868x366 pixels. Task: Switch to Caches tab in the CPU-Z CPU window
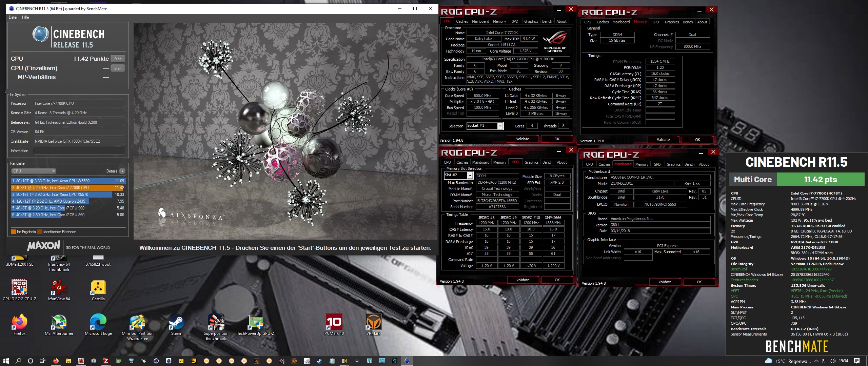pos(462,21)
